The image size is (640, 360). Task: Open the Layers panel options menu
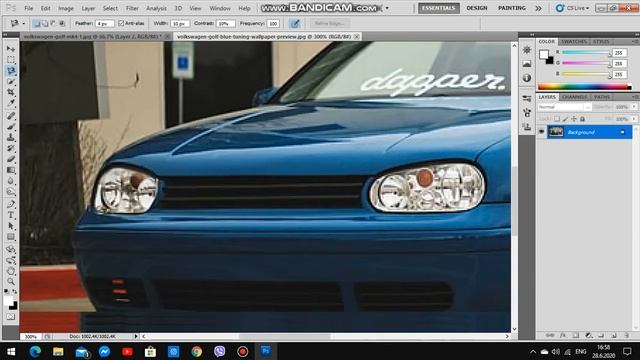(x=634, y=97)
